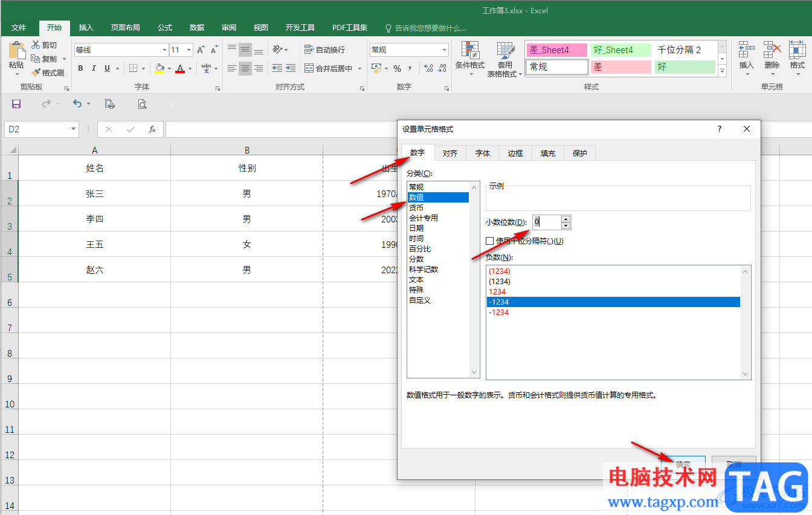Toggle italic formatting

94,68
